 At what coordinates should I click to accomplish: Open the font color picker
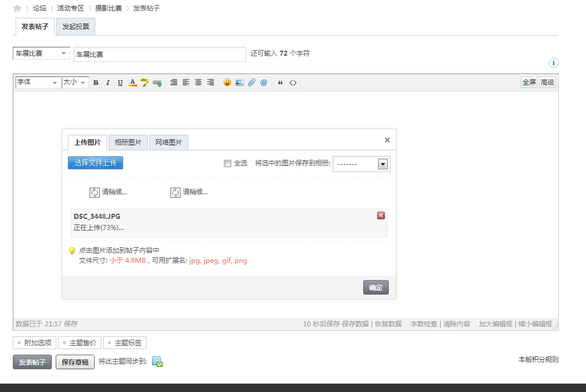[x=132, y=82]
